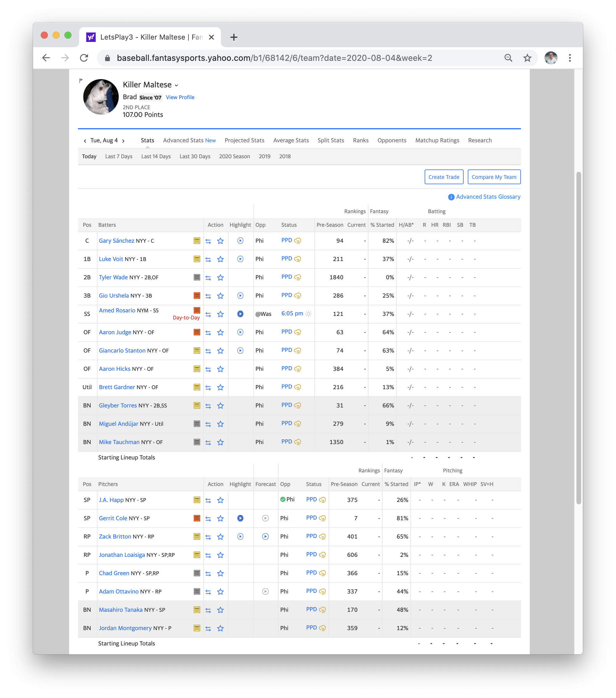This screenshot has height=698, width=616.
Task: Switch to Projected Stats tab
Action: [x=245, y=140]
